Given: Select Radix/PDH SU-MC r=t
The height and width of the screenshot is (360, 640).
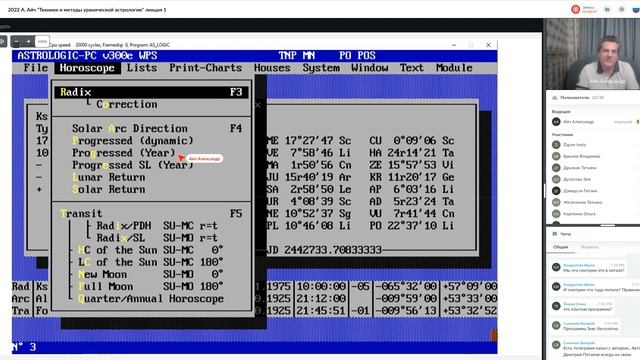Looking at the screenshot, I should point(157,226).
